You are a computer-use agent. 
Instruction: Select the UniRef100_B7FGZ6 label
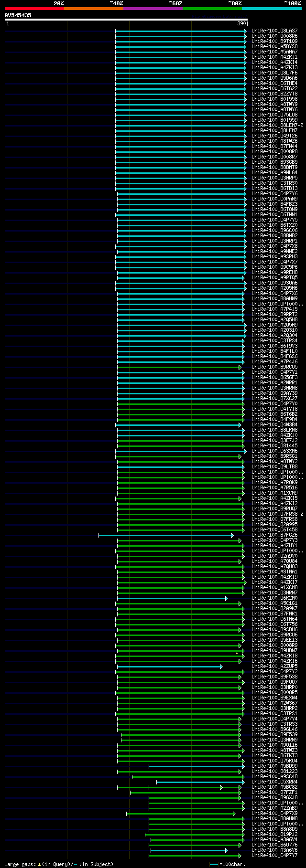click(274, 535)
